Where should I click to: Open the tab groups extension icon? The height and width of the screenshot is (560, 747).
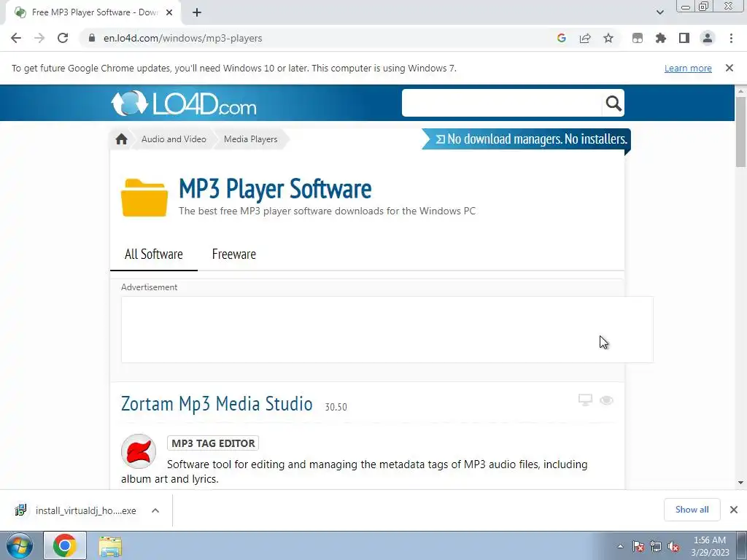[x=638, y=38]
